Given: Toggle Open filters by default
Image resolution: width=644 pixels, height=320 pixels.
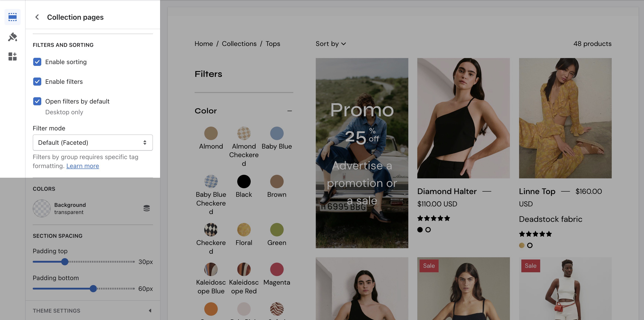Looking at the screenshot, I should [x=37, y=102].
